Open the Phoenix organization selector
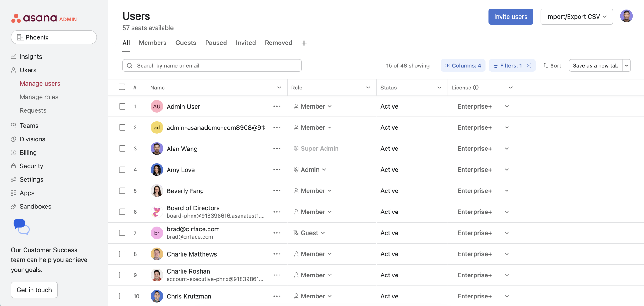Image resolution: width=644 pixels, height=306 pixels. coord(54,37)
